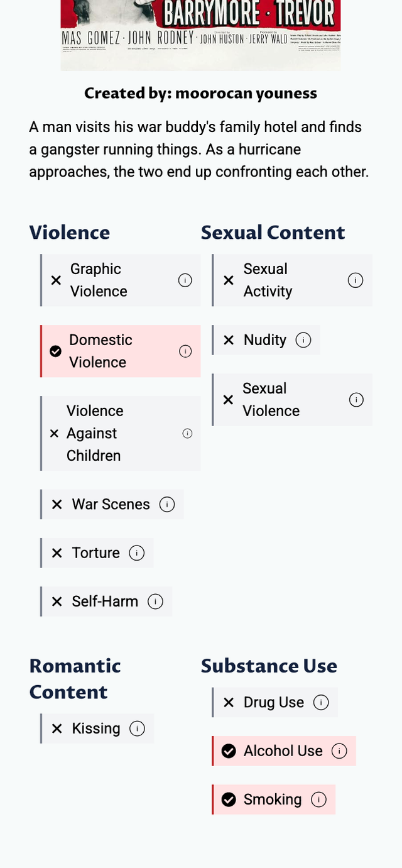
Task: Show info for Violence Against Children
Action: [187, 433]
